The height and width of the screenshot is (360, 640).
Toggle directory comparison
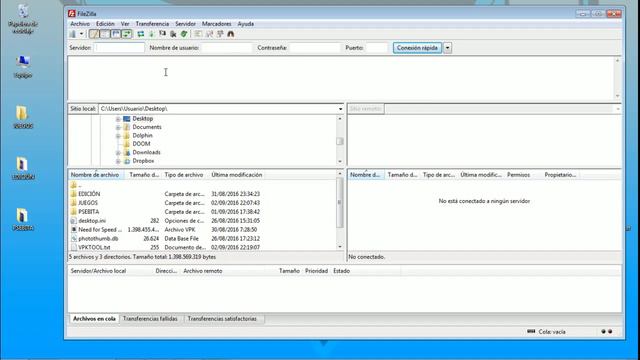click(209, 34)
